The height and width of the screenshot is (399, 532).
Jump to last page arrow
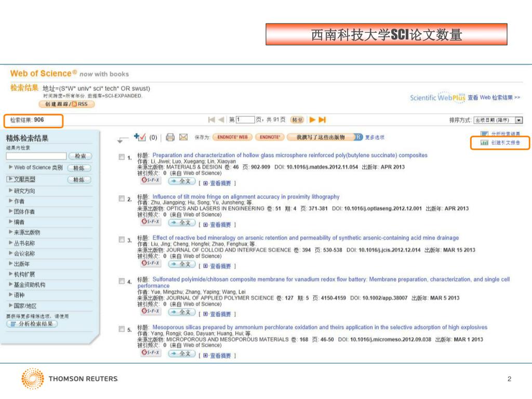[x=322, y=120]
